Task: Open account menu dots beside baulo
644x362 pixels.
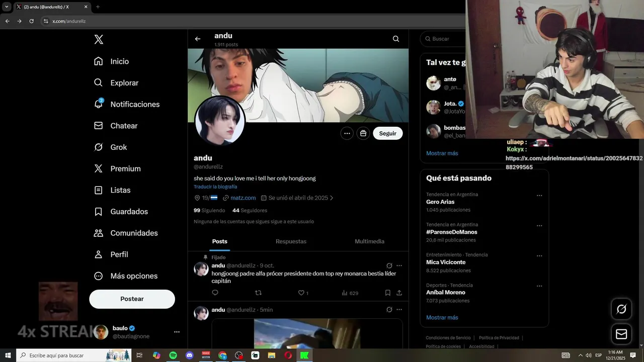Action: tap(177, 332)
